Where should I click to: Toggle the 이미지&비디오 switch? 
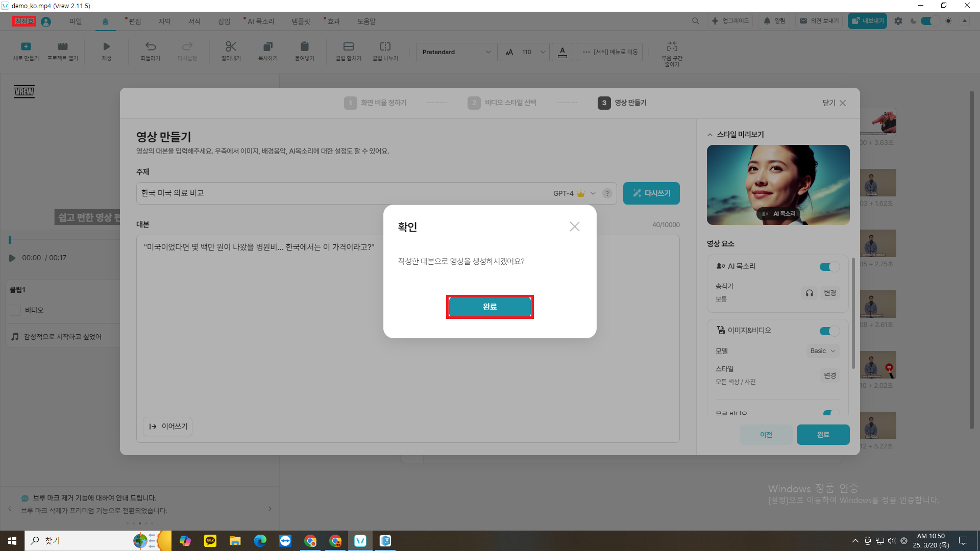click(829, 331)
